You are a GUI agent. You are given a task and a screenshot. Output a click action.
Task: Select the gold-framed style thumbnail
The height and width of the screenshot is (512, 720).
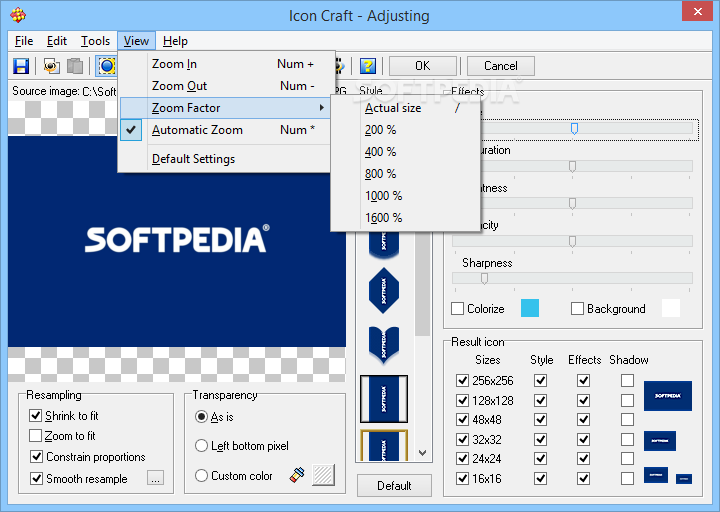[384, 445]
